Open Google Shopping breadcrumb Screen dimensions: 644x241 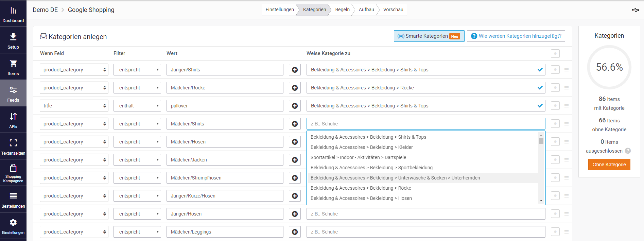tap(91, 10)
